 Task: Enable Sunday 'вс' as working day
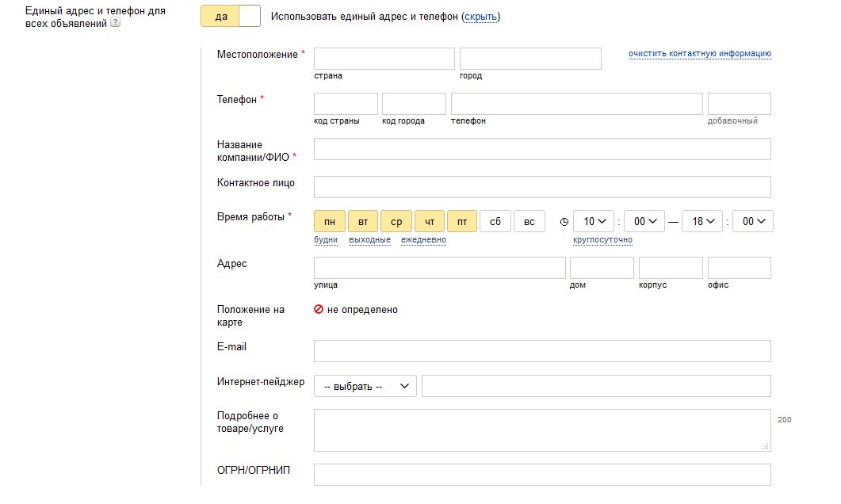[529, 221]
